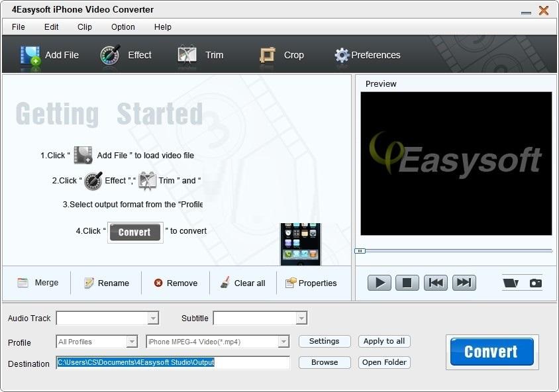Image resolution: width=559 pixels, height=392 pixels.
Task: Click the Browse button for destination
Action: pyautogui.click(x=324, y=362)
